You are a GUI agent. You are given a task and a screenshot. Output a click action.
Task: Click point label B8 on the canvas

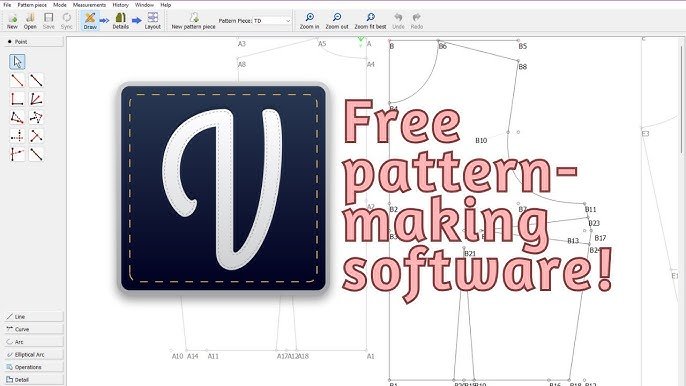pos(523,67)
